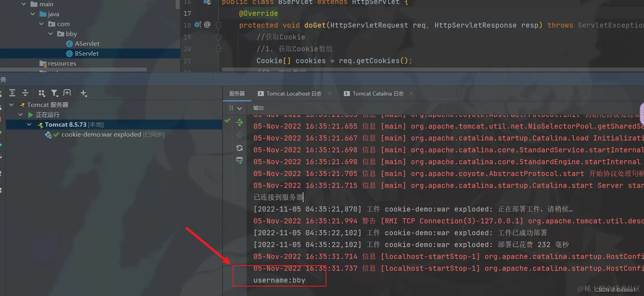The height and width of the screenshot is (296, 644).
Task: Select the Tomcat 8.5.73 [本地] row
Action: pyautogui.click(x=114, y=125)
